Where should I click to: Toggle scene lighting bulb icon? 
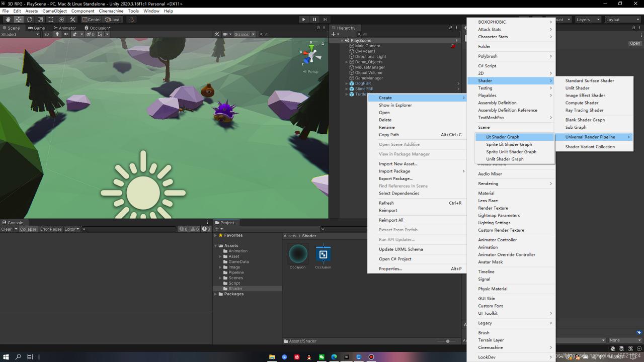[57, 34]
